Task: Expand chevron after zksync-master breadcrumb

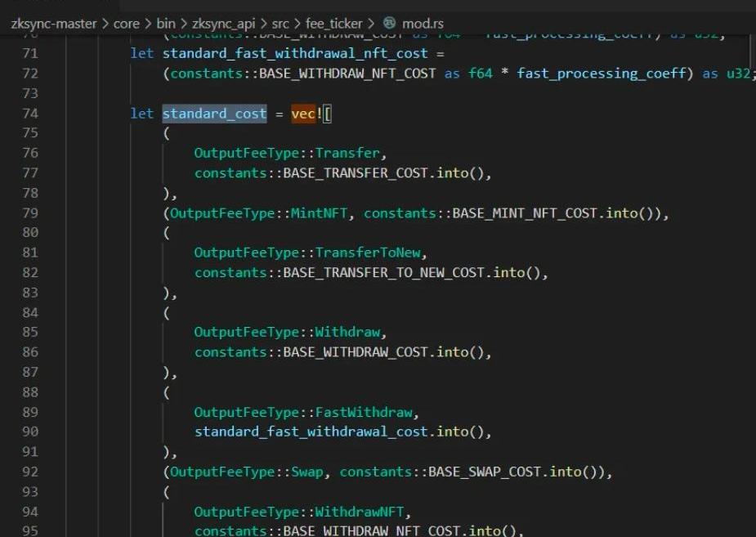Action: [x=105, y=24]
